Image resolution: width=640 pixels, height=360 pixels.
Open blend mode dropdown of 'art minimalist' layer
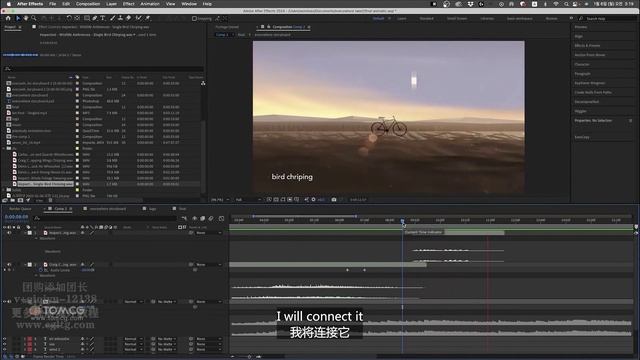133,339
